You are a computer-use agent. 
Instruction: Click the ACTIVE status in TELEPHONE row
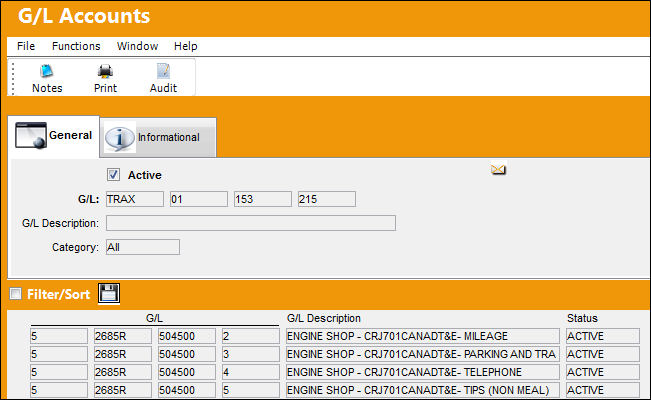(603, 372)
